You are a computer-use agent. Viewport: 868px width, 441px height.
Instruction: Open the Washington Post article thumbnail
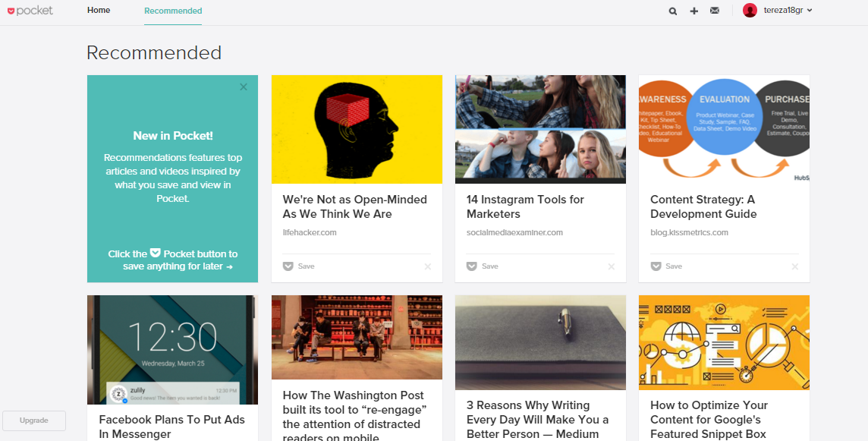[357, 337]
